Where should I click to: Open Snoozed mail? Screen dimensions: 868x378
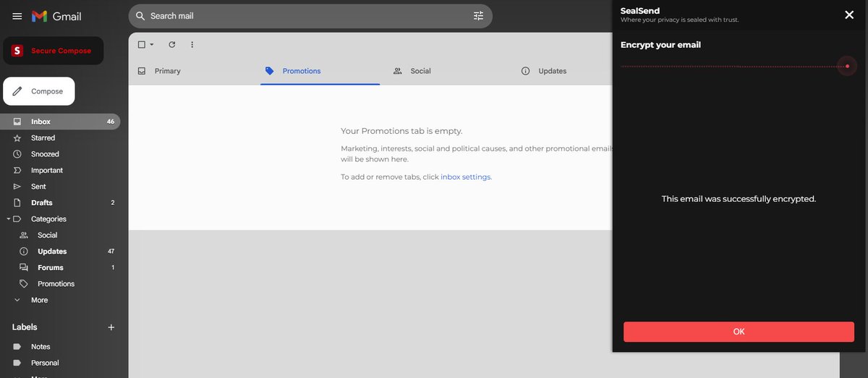(x=60, y=154)
